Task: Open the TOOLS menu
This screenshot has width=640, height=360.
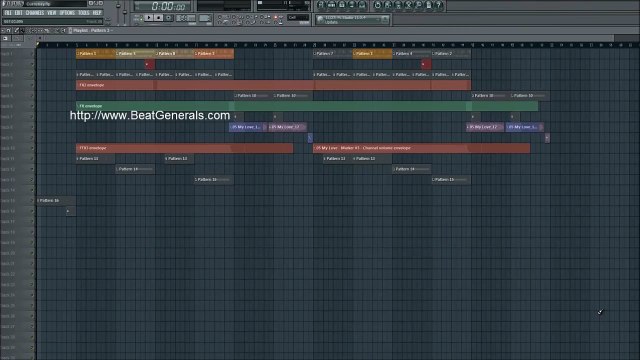Action: click(84, 13)
